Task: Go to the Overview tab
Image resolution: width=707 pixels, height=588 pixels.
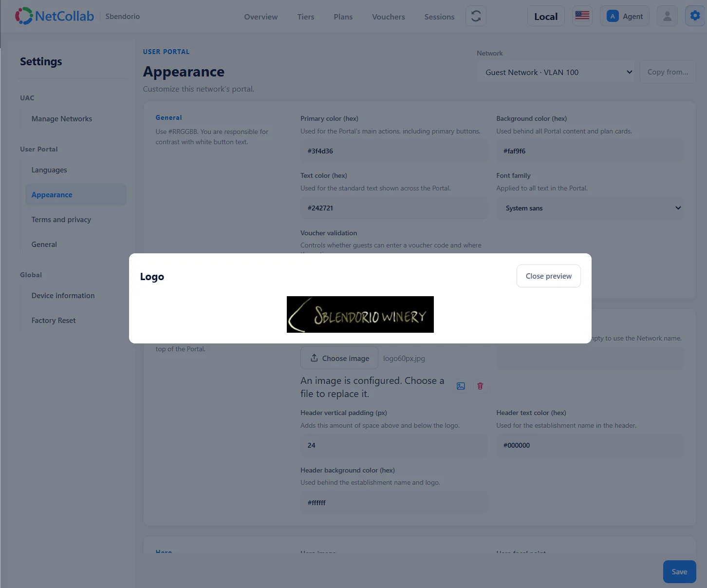Action: [x=261, y=17]
